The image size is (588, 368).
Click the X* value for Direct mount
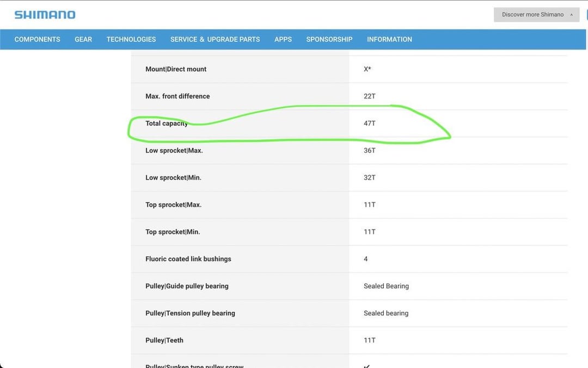(x=367, y=69)
